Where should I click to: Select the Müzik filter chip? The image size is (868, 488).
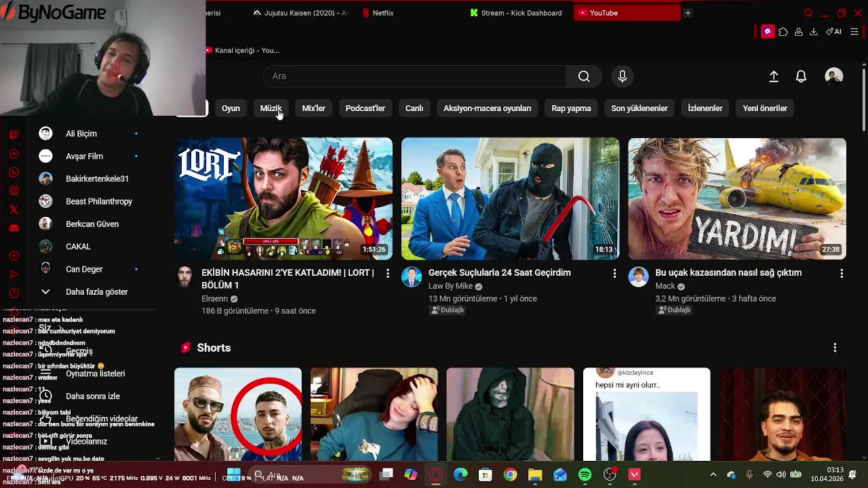coord(271,108)
